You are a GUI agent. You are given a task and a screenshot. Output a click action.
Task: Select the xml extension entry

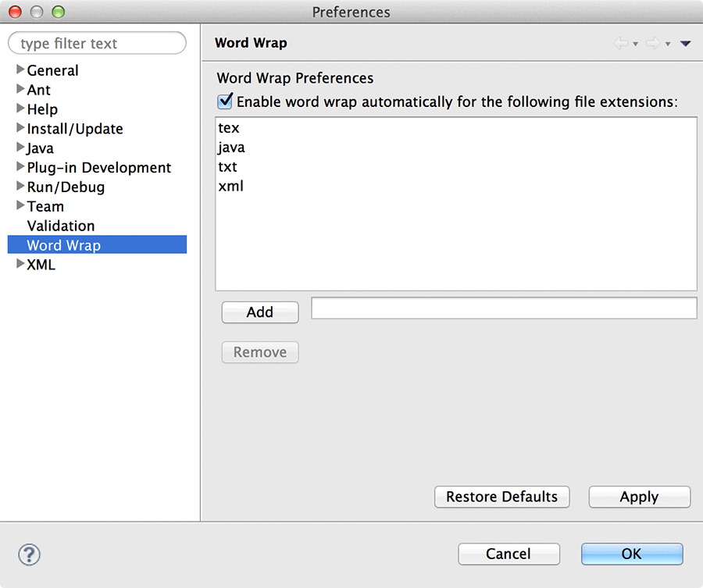(x=231, y=186)
